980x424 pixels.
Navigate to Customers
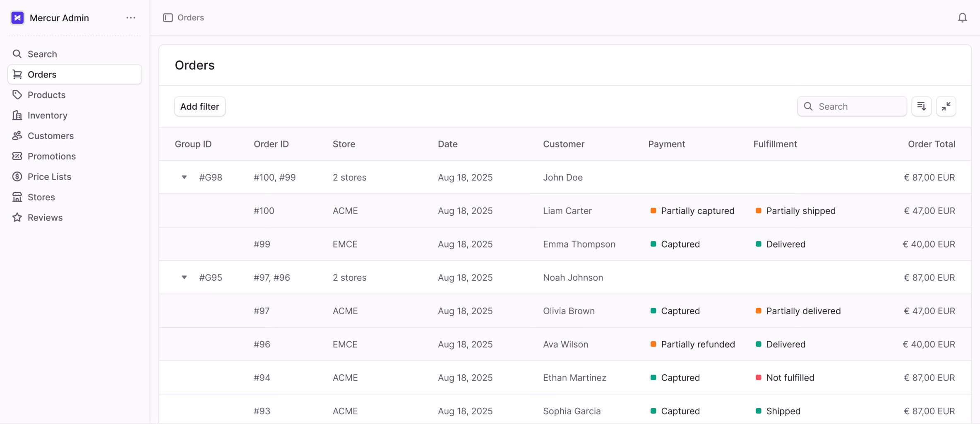(x=74, y=135)
